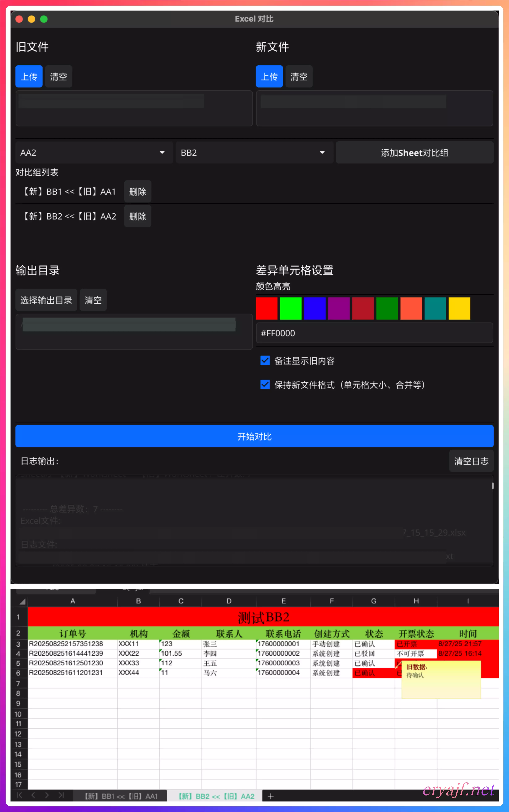Screen dimensions: 509x812
Task: Jump to last sheet arrow icon
Action: point(61,795)
